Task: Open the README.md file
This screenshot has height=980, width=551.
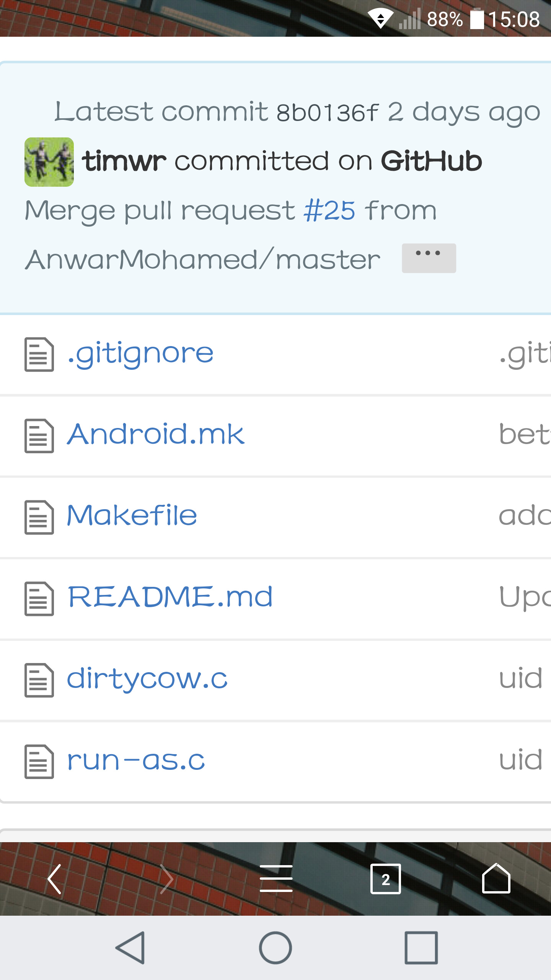Action: [x=170, y=598]
